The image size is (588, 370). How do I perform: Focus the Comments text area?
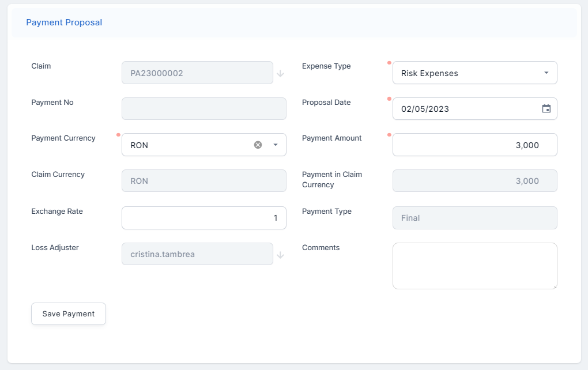pyautogui.click(x=474, y=266)
